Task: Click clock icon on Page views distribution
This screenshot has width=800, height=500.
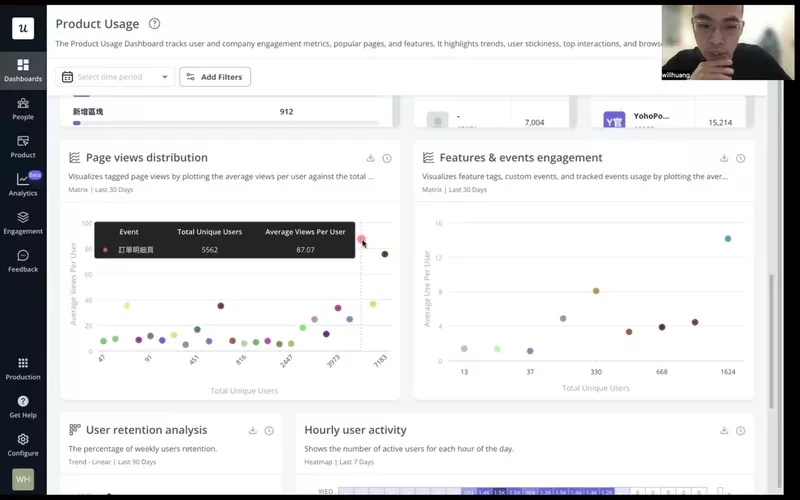Action: (387, 158)
